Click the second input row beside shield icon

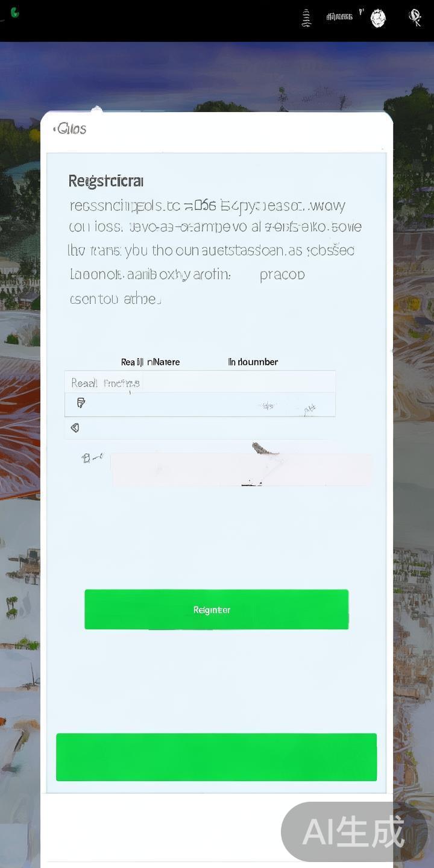(200, 404)
